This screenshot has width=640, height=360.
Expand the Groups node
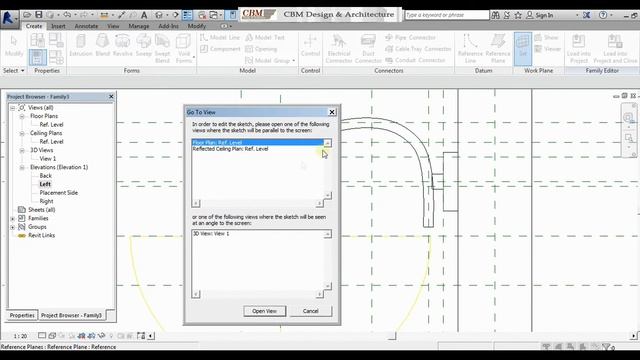[13, 227]
